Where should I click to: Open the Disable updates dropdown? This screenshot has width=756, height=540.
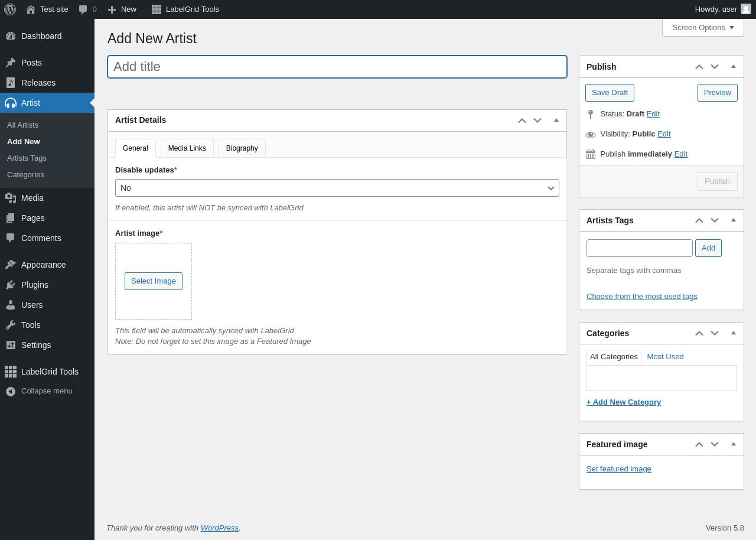[337, 188]
